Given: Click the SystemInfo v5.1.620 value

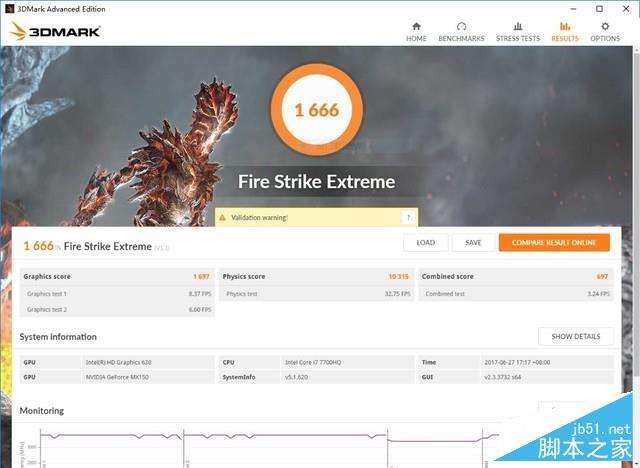Looking at the screenshot, I should (296, 377).
